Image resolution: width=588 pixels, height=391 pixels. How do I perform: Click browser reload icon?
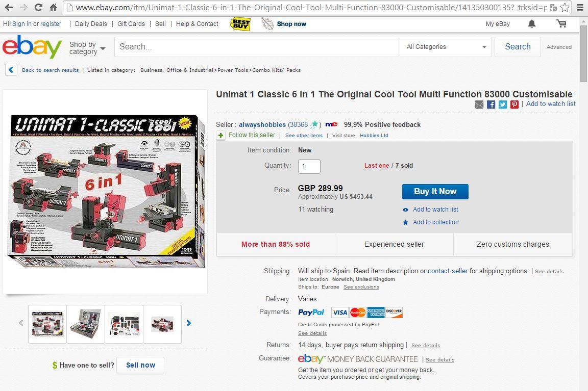pos(38,8)
